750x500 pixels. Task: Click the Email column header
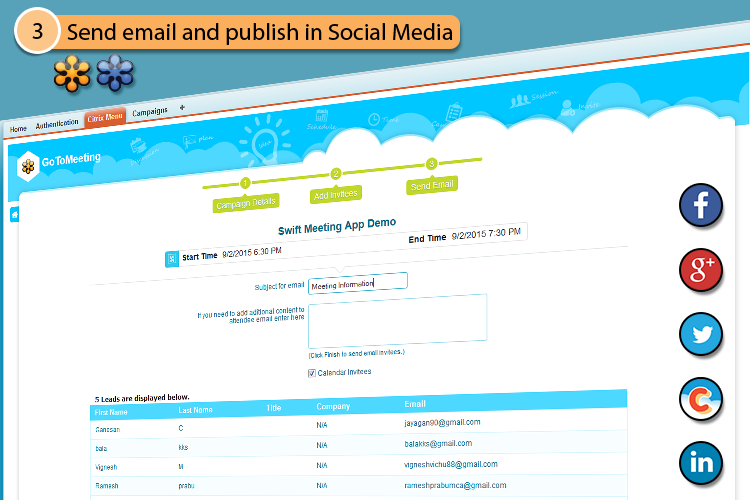[x=415, y=404]
